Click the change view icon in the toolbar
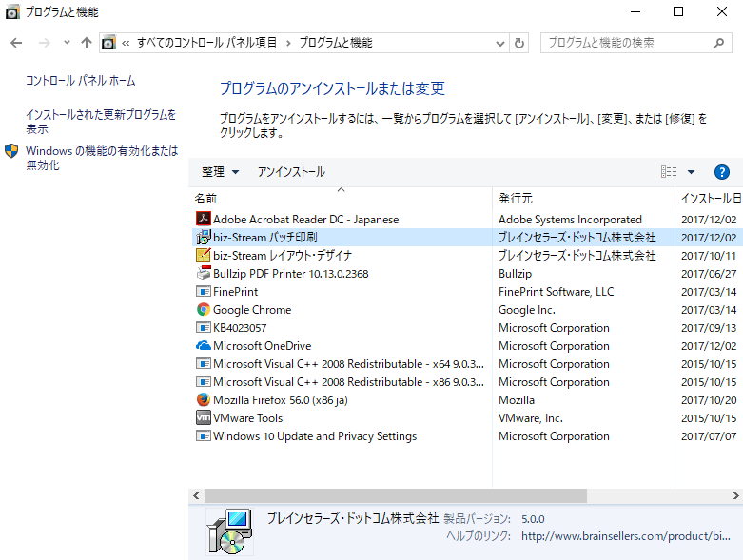The height and width of the screenshot is (560, 743). coord(669,171)
